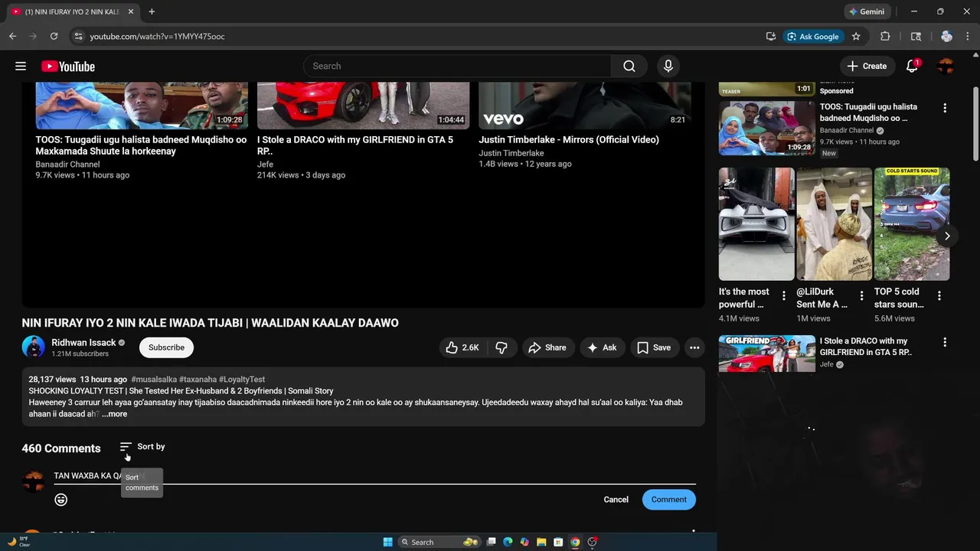Image resolution: width=980 pixels, height=551 pixels.
Task: Open Microsoft Store from the taskbar
Action: click(558, 542)
